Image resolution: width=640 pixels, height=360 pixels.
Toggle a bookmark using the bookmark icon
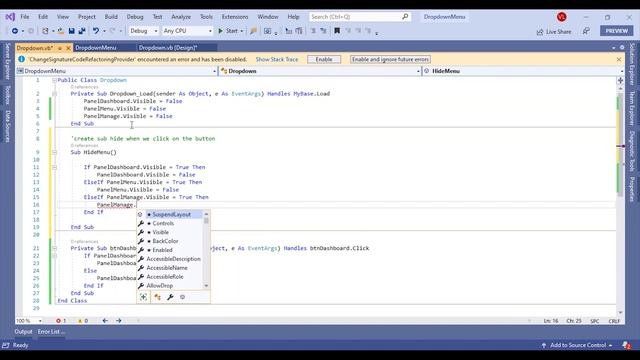click(x=337, y=31)
